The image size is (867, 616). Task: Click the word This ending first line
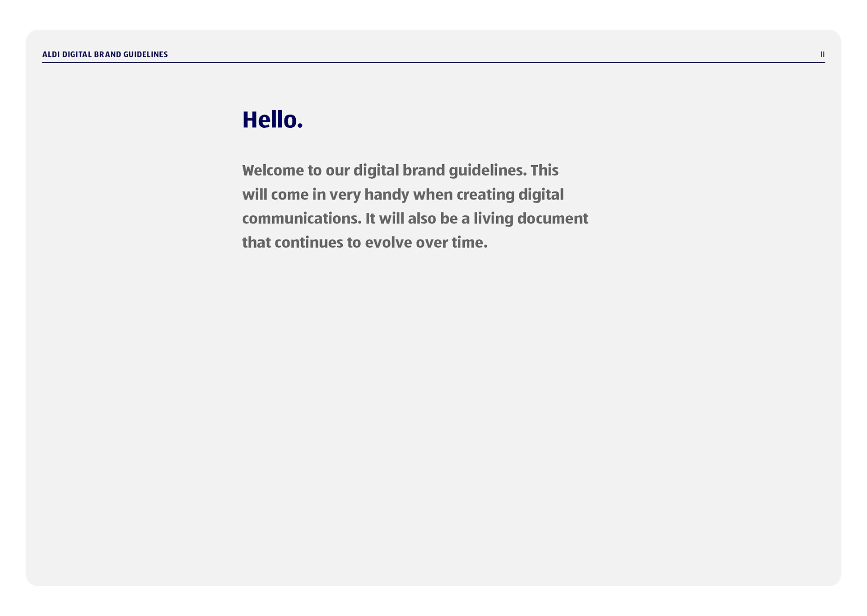(544, 170)
